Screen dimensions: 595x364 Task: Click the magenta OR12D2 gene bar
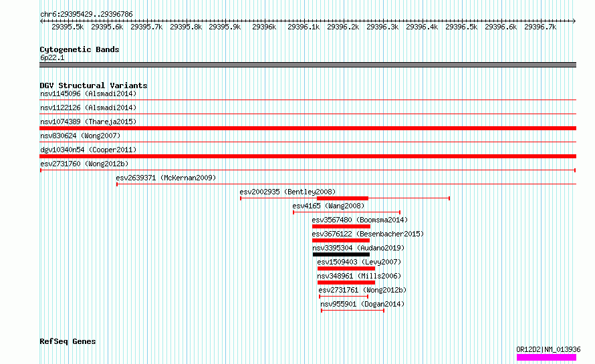(x=546, y=357)
